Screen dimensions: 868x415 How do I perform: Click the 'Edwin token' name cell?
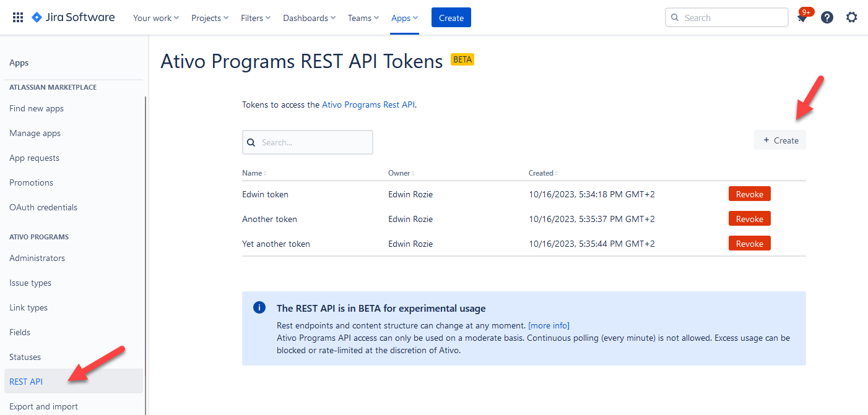click(266, 194)
